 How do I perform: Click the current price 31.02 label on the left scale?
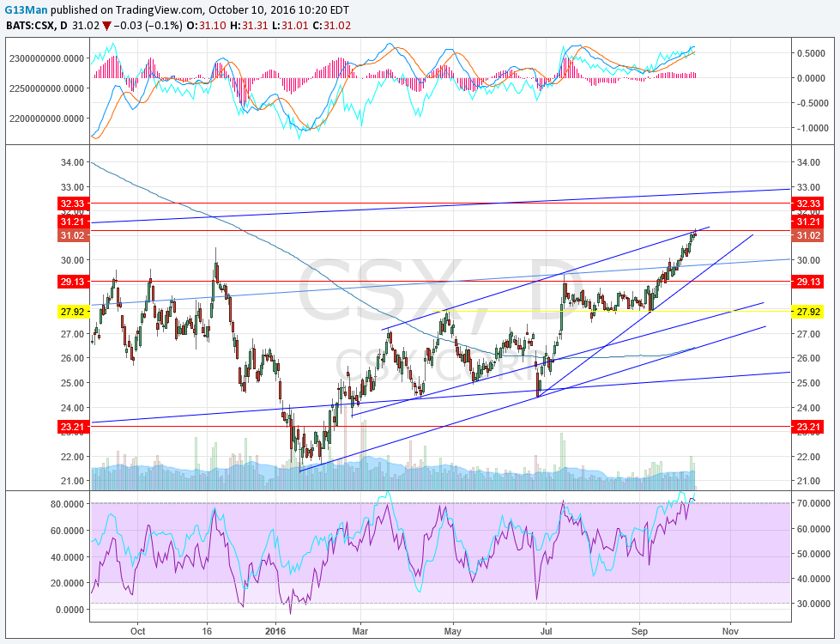(x=73, y=235)
